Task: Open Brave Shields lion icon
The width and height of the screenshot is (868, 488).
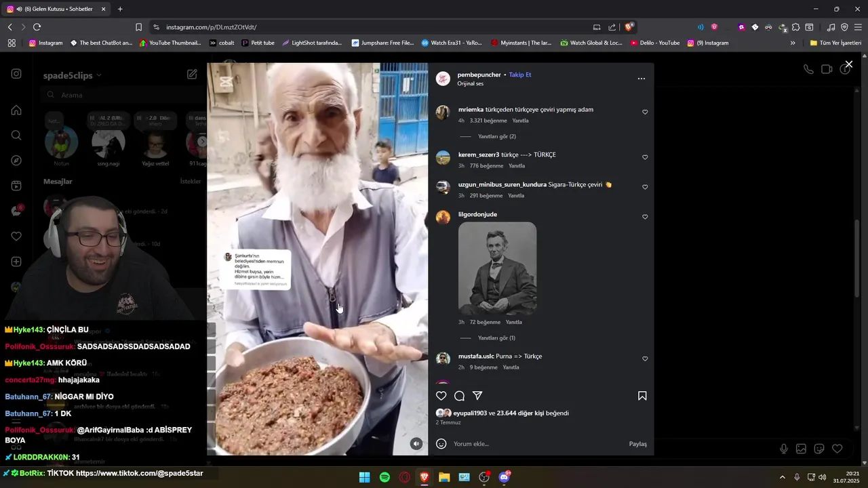Action: coord(629,27)
